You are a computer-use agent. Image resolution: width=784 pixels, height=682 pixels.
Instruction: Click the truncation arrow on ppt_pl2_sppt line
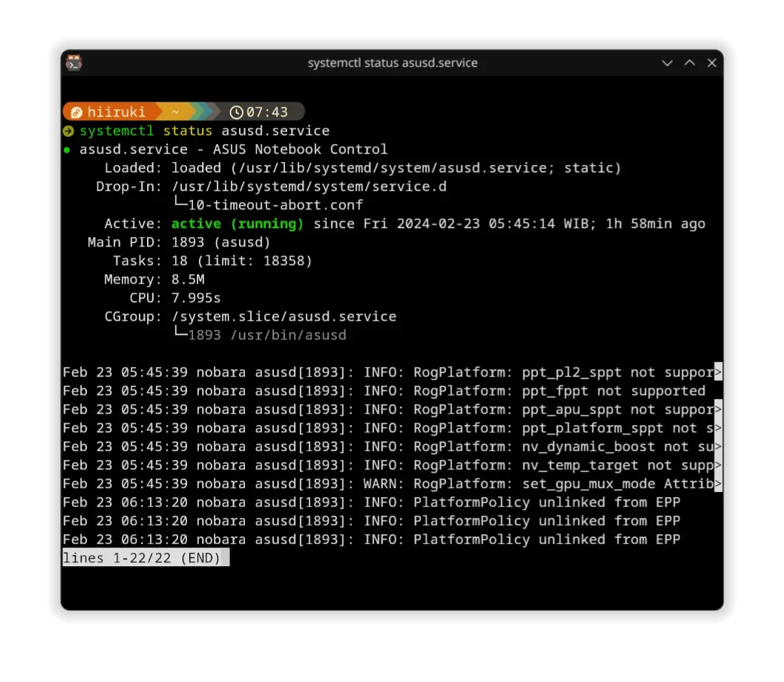718,372
